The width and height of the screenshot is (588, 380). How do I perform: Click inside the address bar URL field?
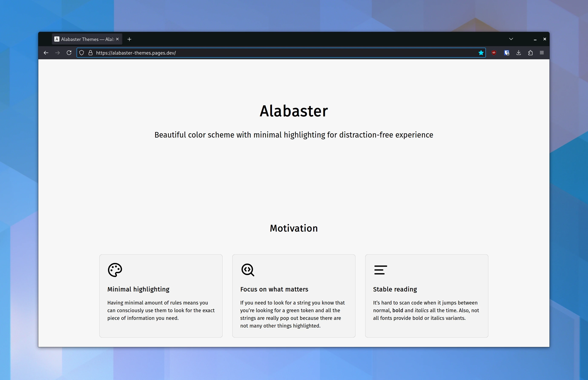pyautogui.click(x=222, y=52)
